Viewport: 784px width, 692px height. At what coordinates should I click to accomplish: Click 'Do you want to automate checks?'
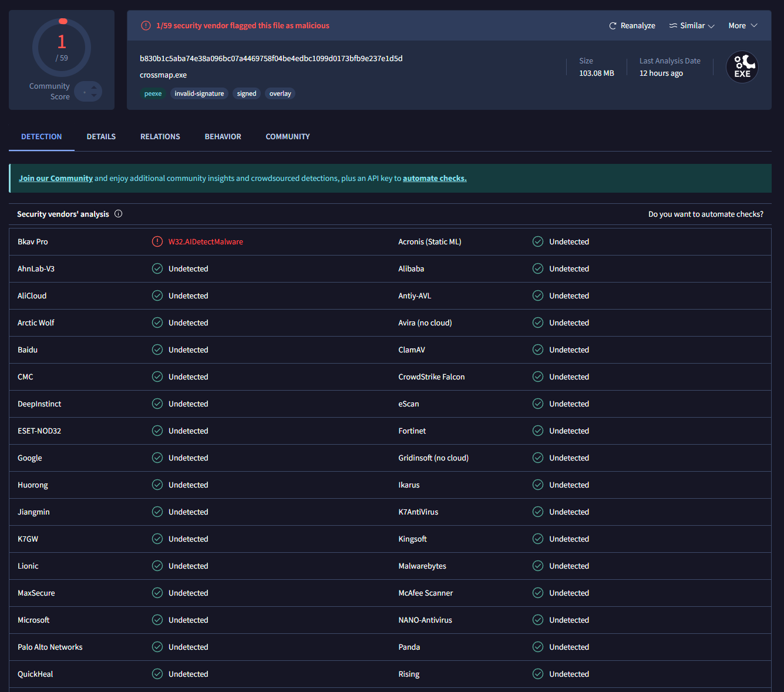tap(706, 214)
